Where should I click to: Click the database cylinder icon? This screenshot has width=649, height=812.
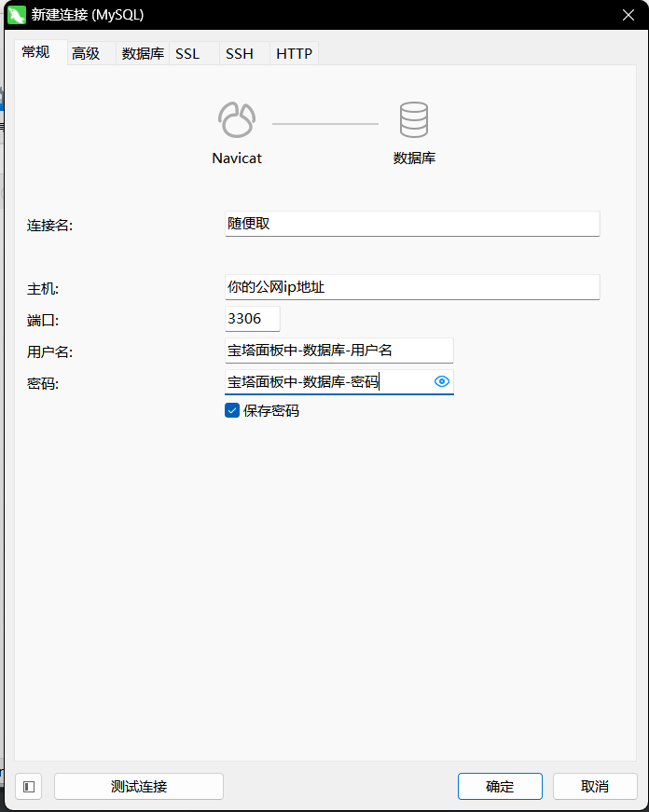tap(414, 119)
